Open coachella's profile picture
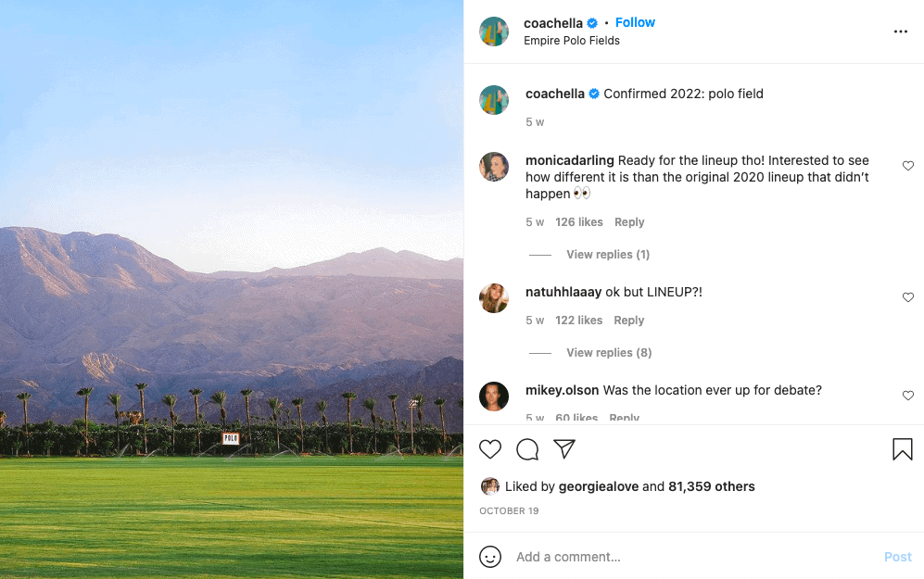 [494, 31]
